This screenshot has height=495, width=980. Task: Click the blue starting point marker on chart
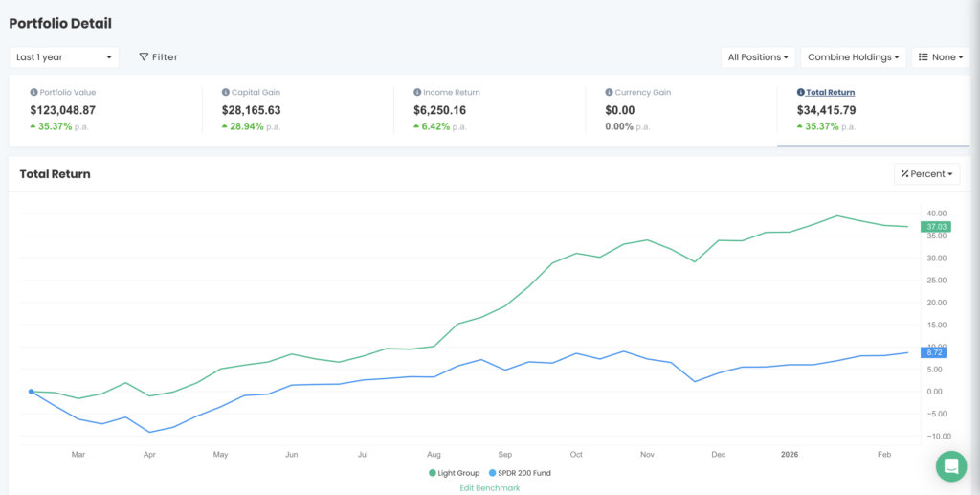31,392
